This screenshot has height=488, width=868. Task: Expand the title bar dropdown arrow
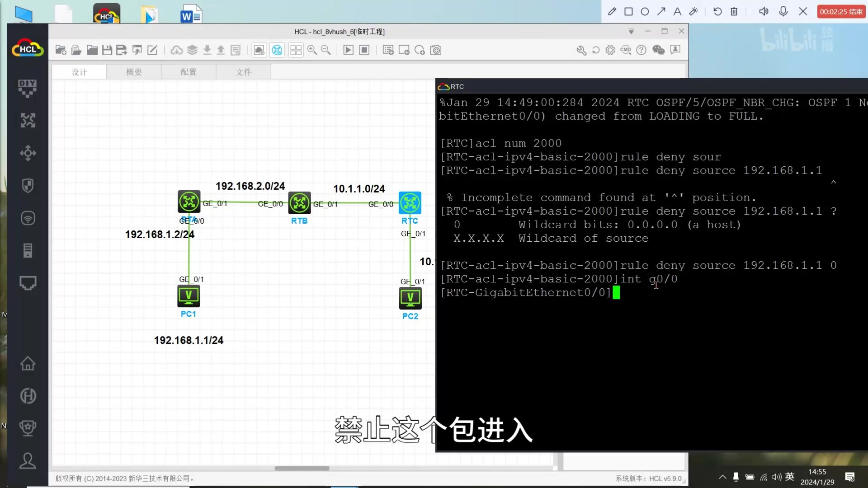click(631, 32)
